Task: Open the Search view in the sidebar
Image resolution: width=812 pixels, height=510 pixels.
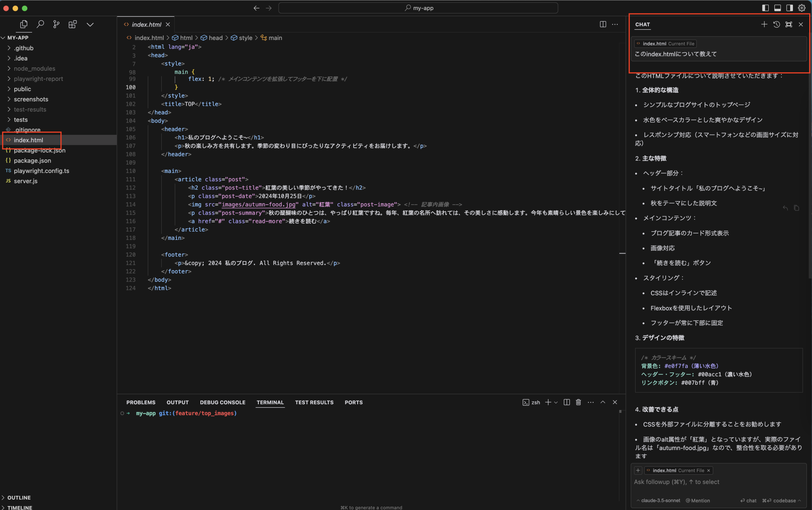Action: pyautogui.click(x=40, y=24)
